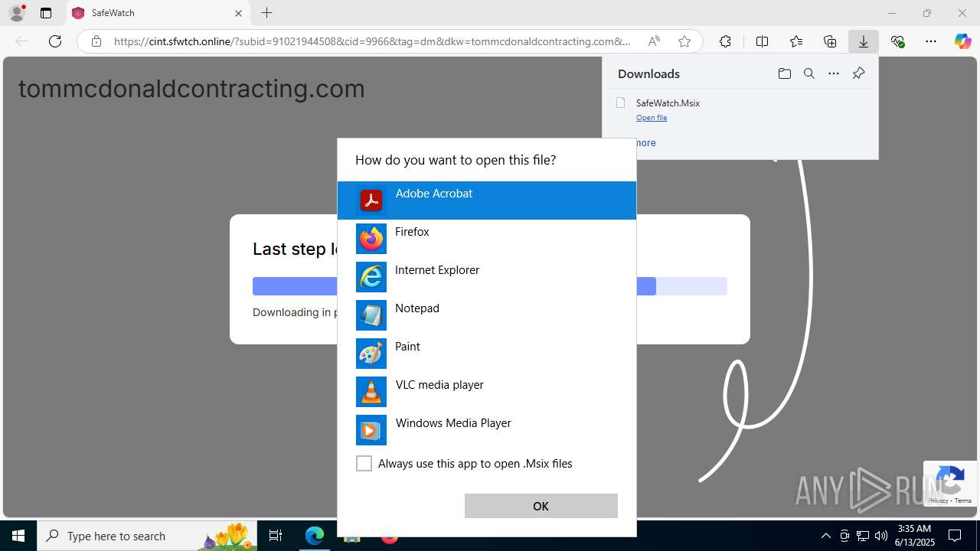View site information lock icon
This screenshot has width=980, height=551.
(x=96, y=41)
